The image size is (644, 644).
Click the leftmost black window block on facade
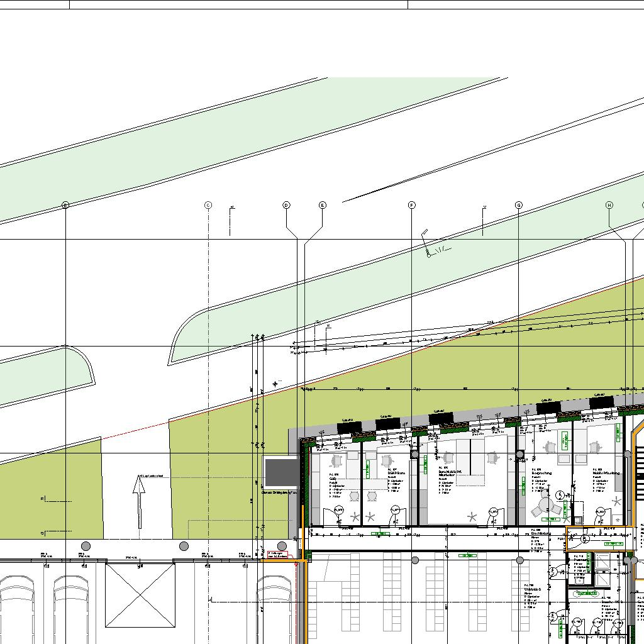pos(349,428)
